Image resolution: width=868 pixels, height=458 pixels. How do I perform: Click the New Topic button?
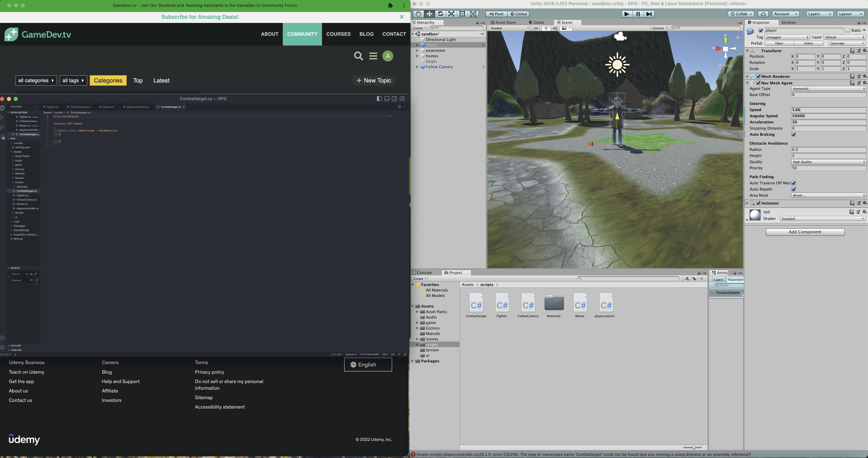(374, 81)
